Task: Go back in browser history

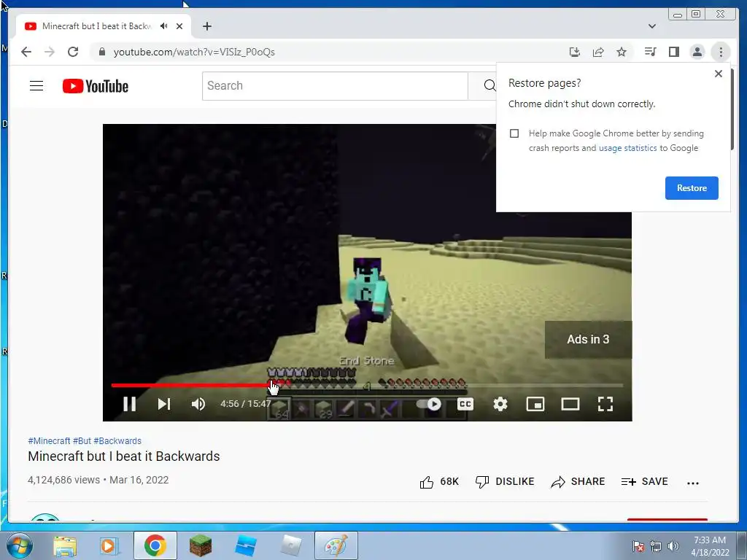Action: (26, 52)
